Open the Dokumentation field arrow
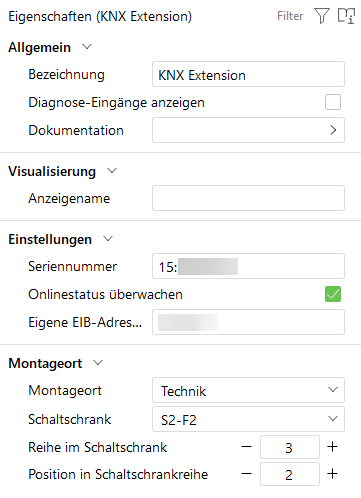 tap(333, 130)
